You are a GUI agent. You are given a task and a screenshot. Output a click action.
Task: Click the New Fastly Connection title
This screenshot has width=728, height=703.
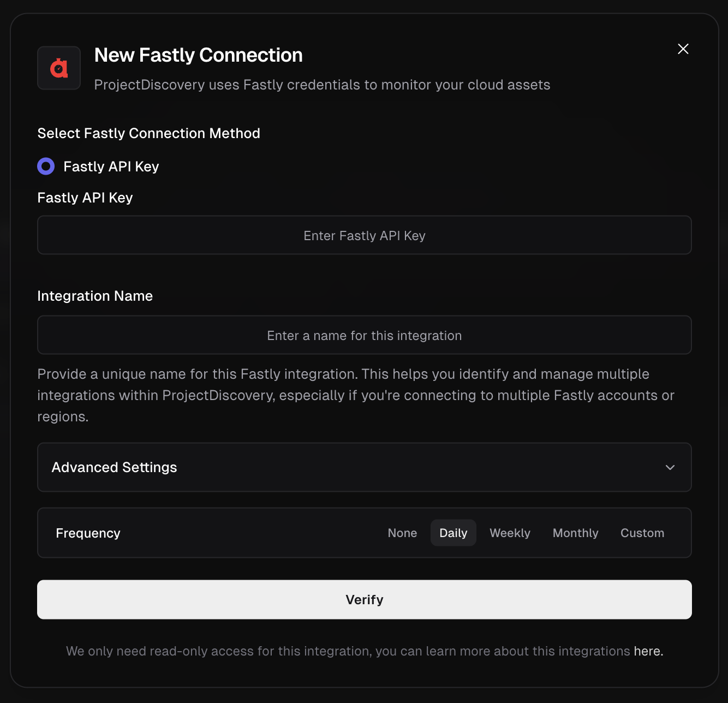[199, 55]
